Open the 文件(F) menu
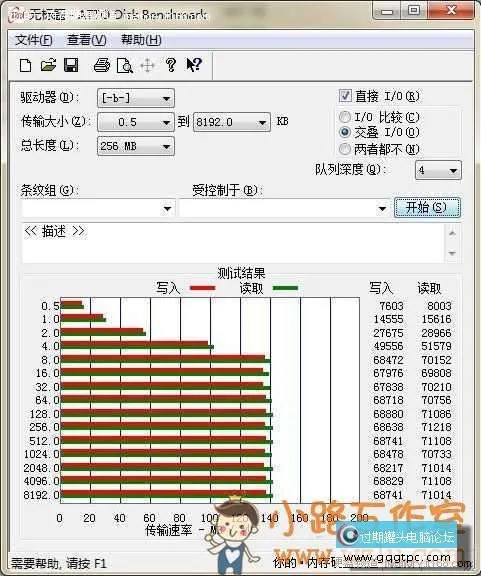 (x=34, y=40)
